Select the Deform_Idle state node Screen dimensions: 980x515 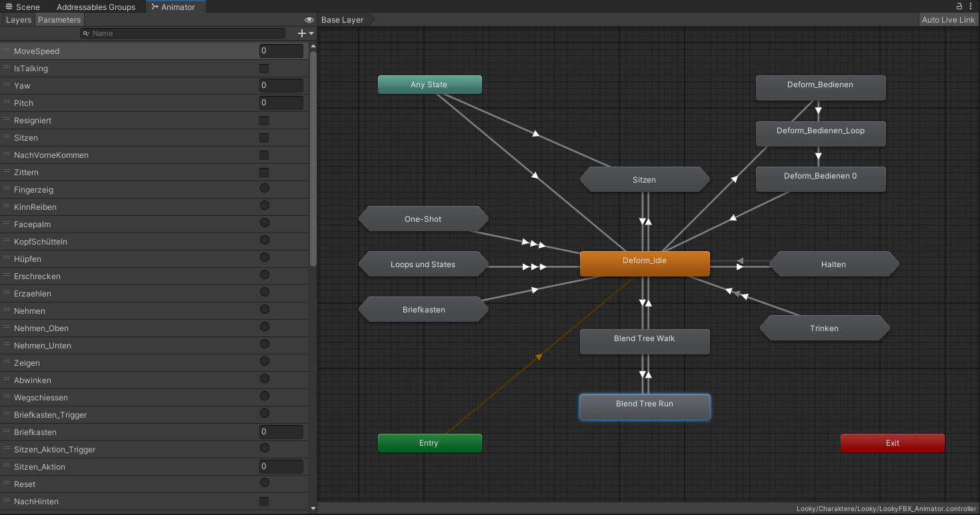coord(645,263)
